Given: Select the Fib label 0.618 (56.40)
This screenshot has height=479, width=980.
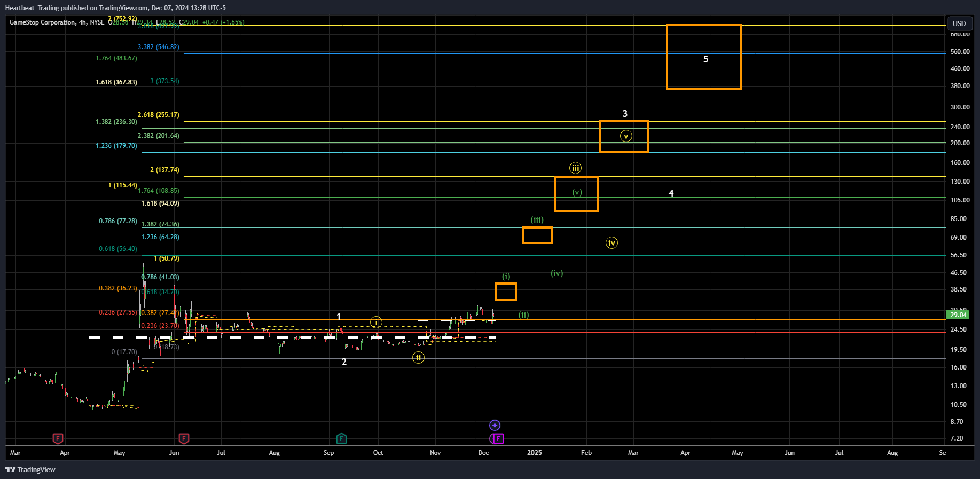Looking at the screenshot, I should tap(118, 249).
